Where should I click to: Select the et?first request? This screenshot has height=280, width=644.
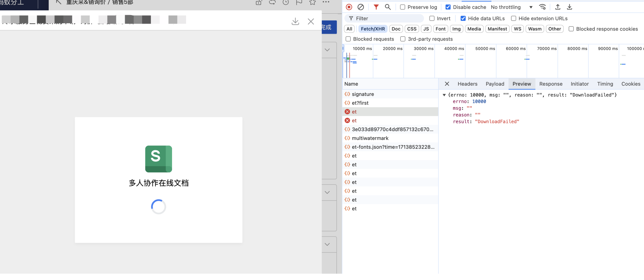click(390, 103)
